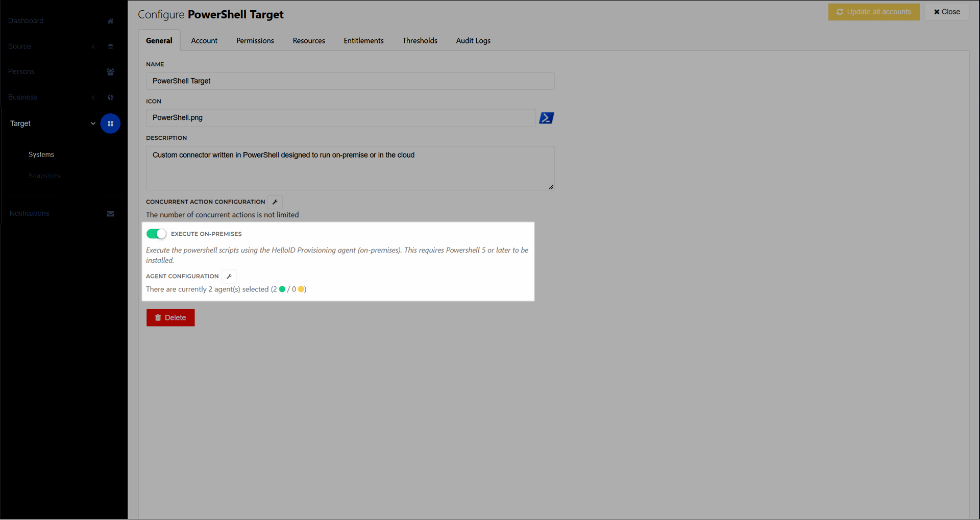980x520 pixels.
Task: Click the Source label in sidebar
Action: (19, 46)
